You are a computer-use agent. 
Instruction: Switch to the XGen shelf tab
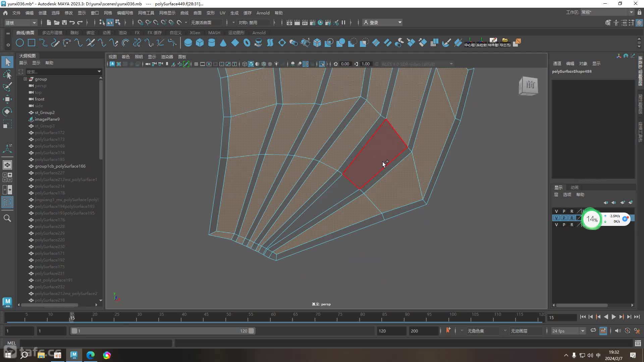pyautogui.click(x=195, y=33)
